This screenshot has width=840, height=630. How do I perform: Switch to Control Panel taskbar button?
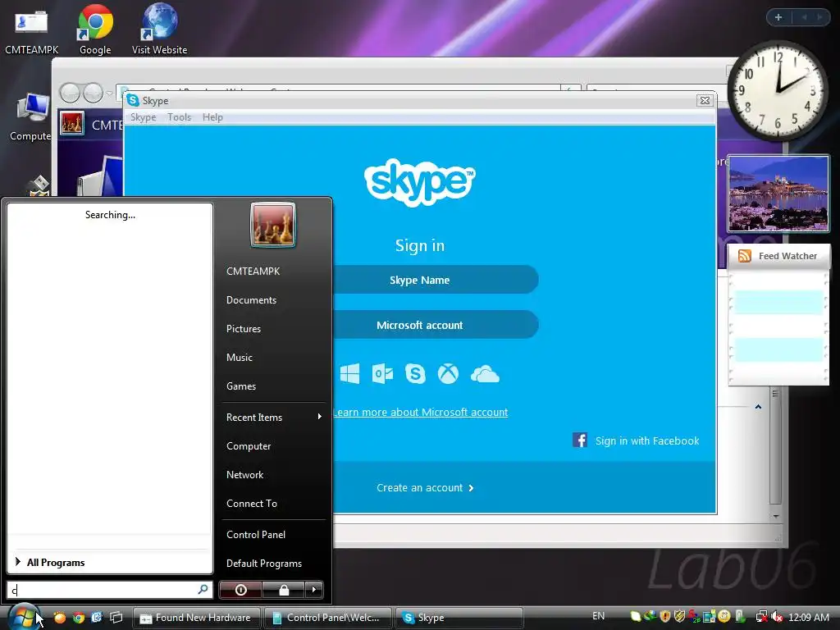click(x=328, y=618)
